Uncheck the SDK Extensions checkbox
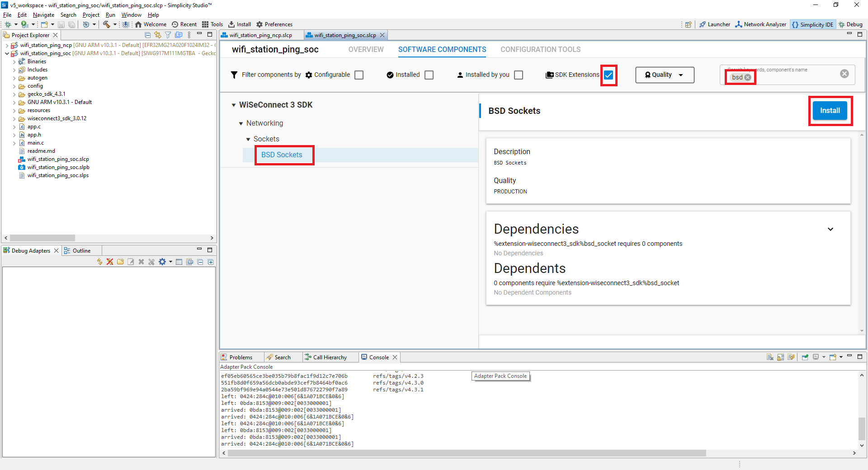The image size is (868, 470). pos(609,75)
